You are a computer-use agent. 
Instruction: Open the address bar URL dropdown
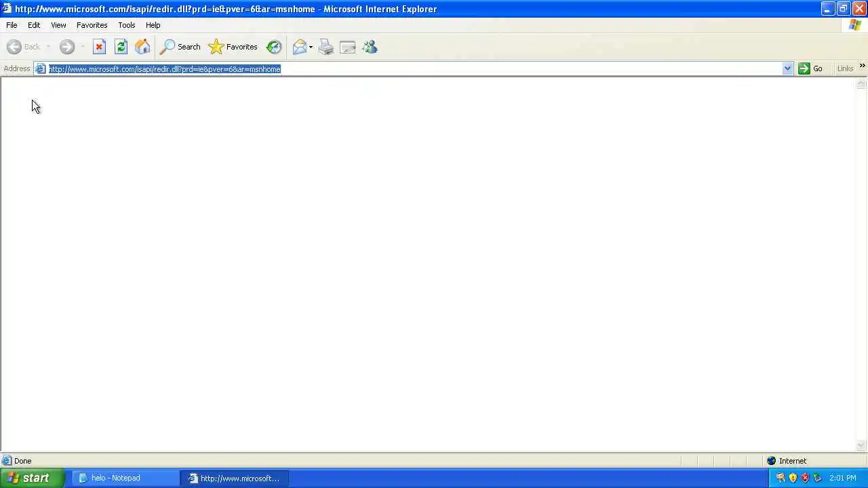787,68
